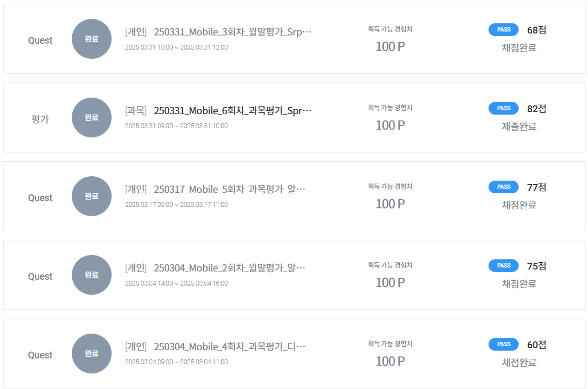Open 250331_Mobile_3회차_월말평가 quest title
The width and height of the screenshot is (588, 389).
tap(232, 32)
